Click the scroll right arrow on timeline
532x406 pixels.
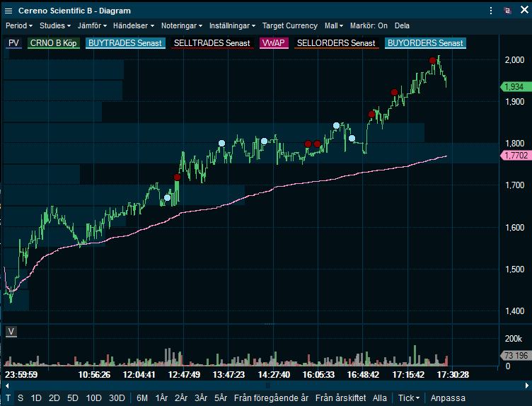(526, 385)
